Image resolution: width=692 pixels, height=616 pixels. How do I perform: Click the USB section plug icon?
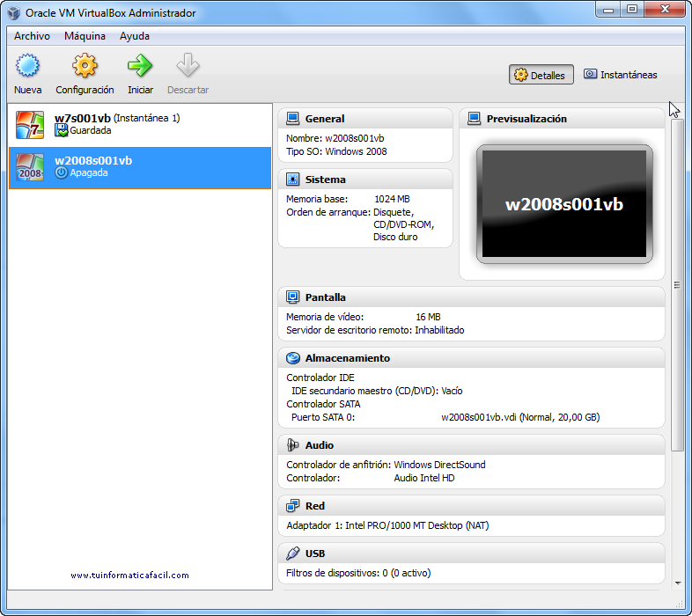point(292,553)
